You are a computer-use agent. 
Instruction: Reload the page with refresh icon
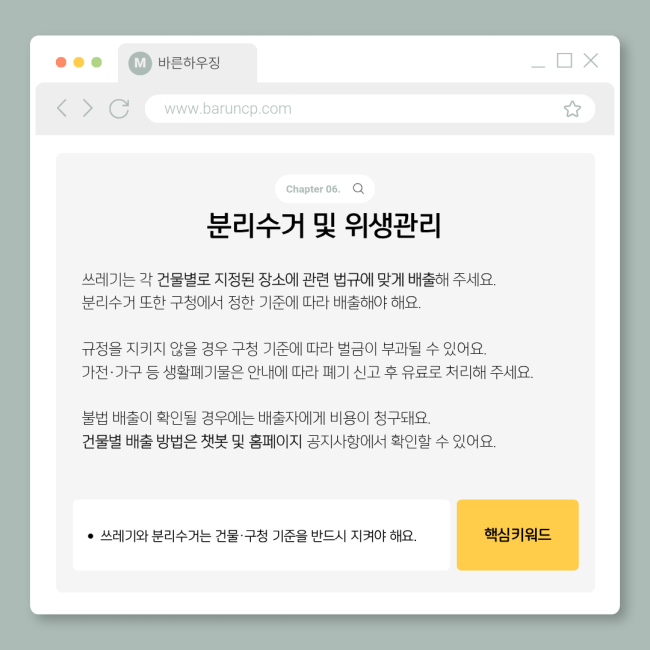pos(119,109)
